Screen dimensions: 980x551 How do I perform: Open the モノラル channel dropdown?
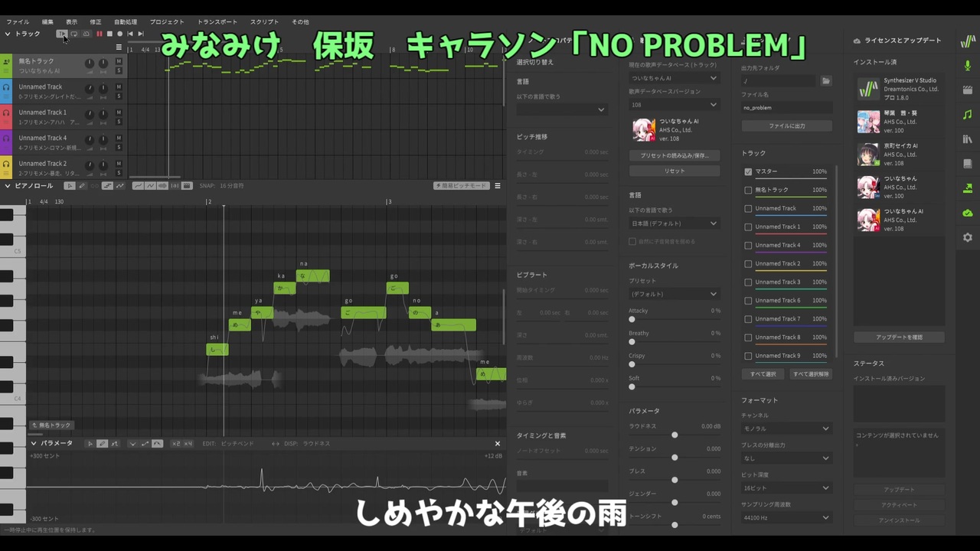(x=786, y=429)
